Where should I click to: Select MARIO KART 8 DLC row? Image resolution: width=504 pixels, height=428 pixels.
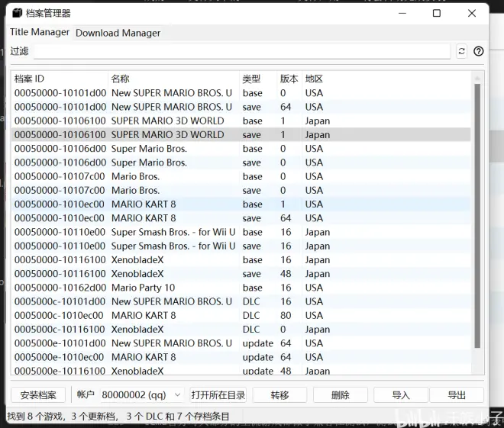pyautogui.click(x=241, y=315)
